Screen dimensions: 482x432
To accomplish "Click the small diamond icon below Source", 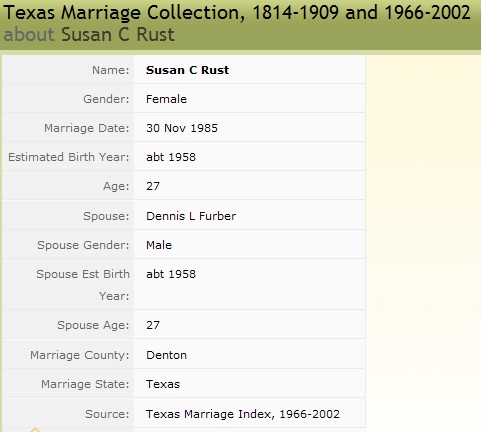I will click(x=35, y=430).
